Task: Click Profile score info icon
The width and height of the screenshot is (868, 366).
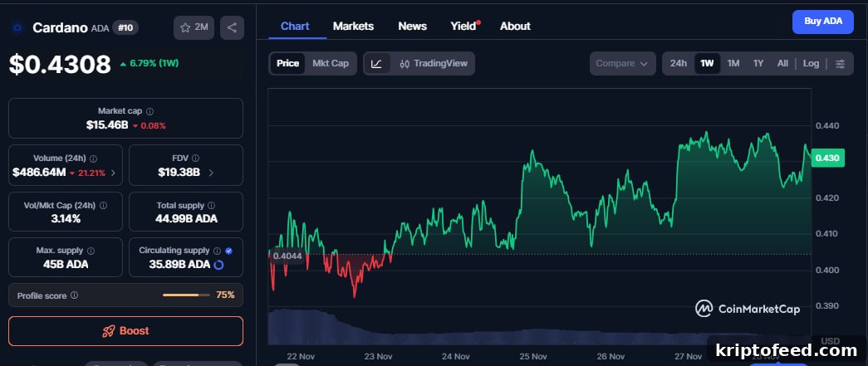Action: tap(74, 295)
